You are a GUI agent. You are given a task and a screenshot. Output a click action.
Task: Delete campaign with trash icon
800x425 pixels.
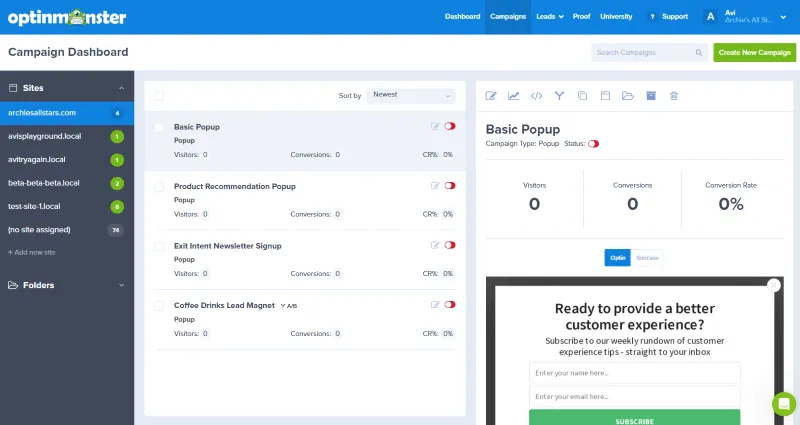point(674,96)
